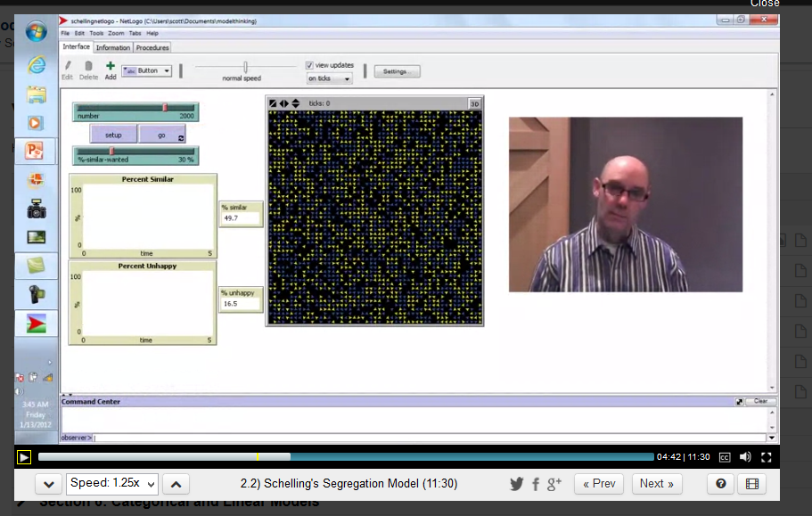Go to previous lecture with Prev
Viewport: 812px width, 516px height.
(x=598, y=484)
